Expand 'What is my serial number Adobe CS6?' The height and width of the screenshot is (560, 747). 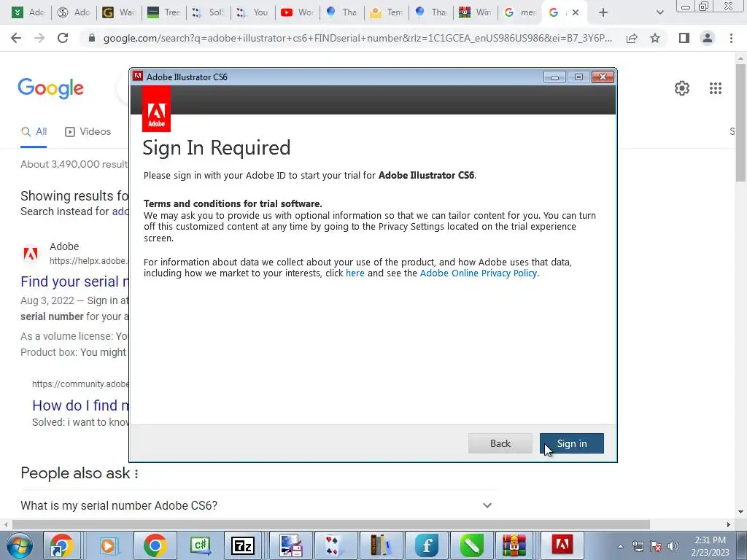tap(259, 506)
